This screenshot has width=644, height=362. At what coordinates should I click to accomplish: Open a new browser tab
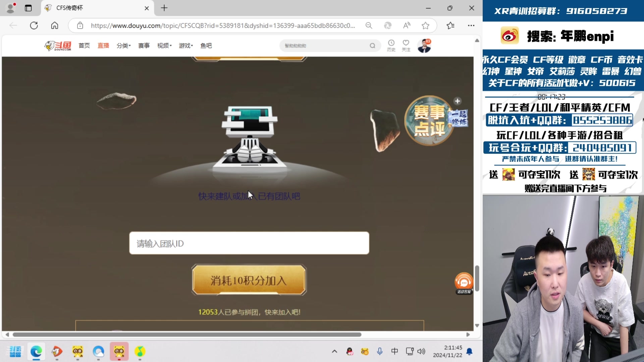(164, 8)
